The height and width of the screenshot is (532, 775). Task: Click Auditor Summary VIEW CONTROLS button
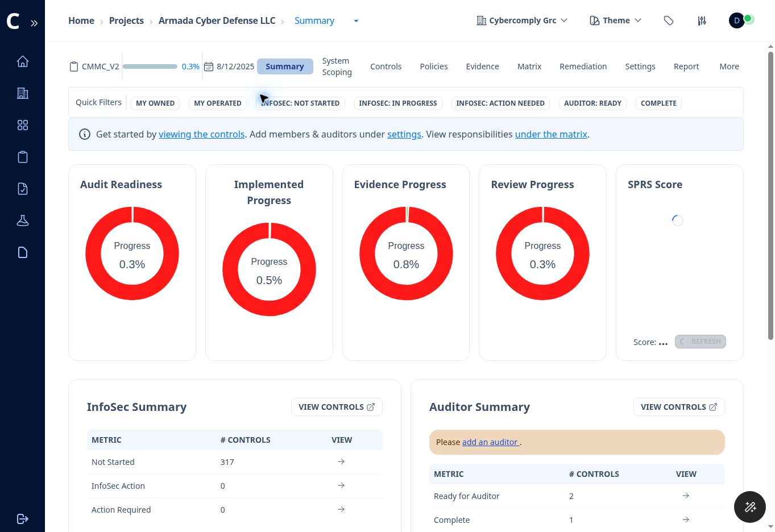click(679, 407)
